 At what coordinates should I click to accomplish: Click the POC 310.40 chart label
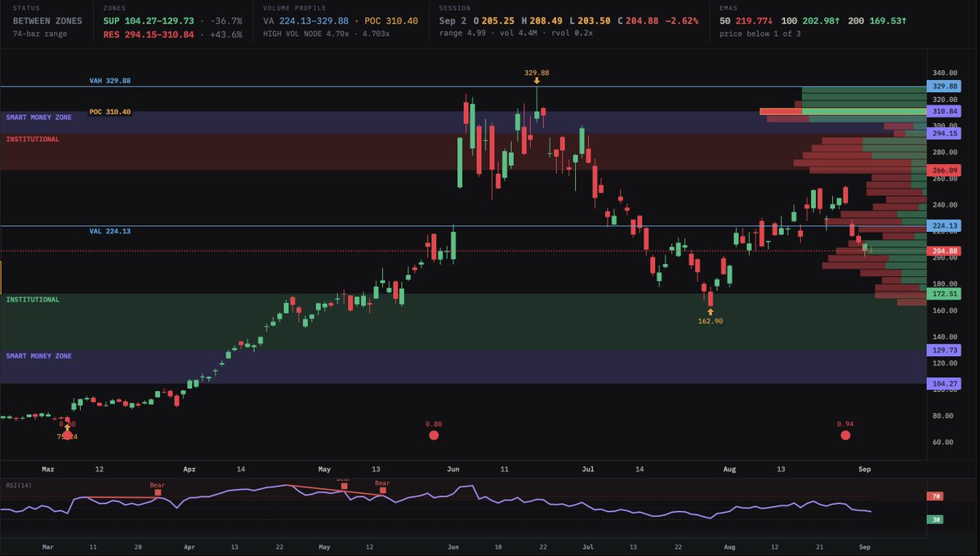click(110, 111)
